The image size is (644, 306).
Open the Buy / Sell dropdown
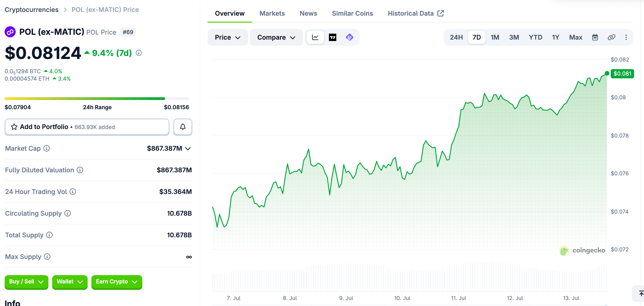[27, 282]
